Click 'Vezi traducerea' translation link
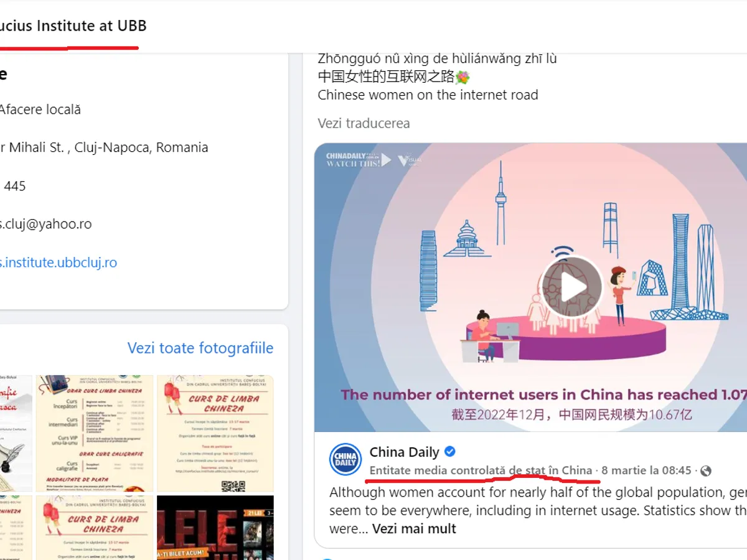This screenshot has width=747, height=560. 364,123
